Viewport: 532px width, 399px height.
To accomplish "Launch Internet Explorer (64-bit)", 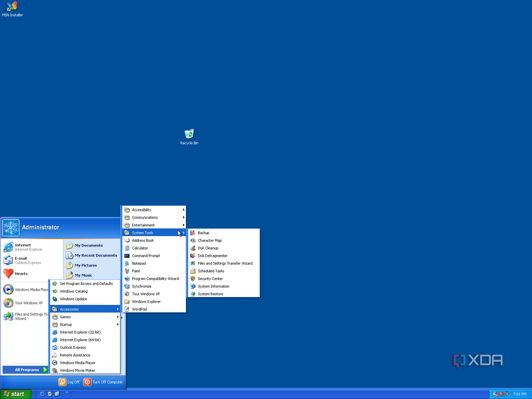I will [85, 340].
